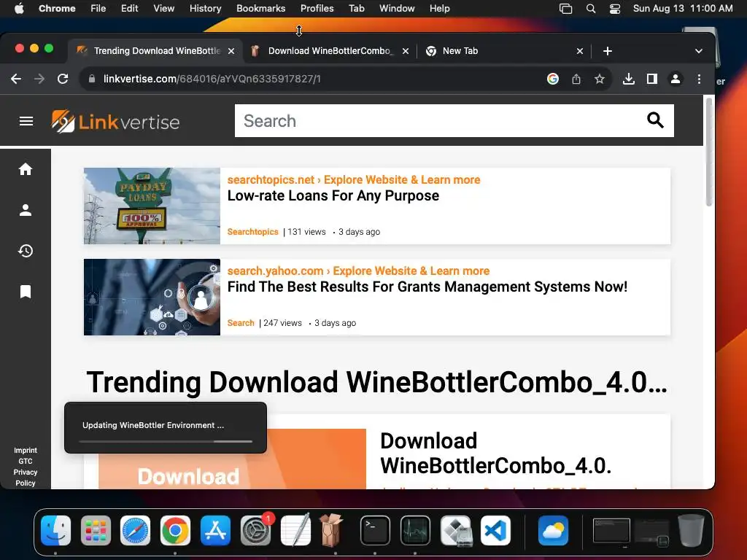Click search.yahoo.com Explore Website link
The width and height of the screenshot is (747, 560).
[358, 271]
